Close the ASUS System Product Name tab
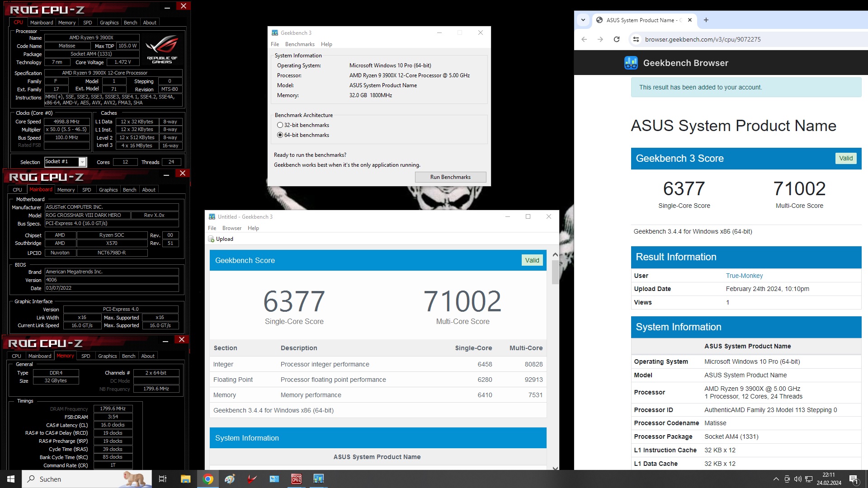 690,20
